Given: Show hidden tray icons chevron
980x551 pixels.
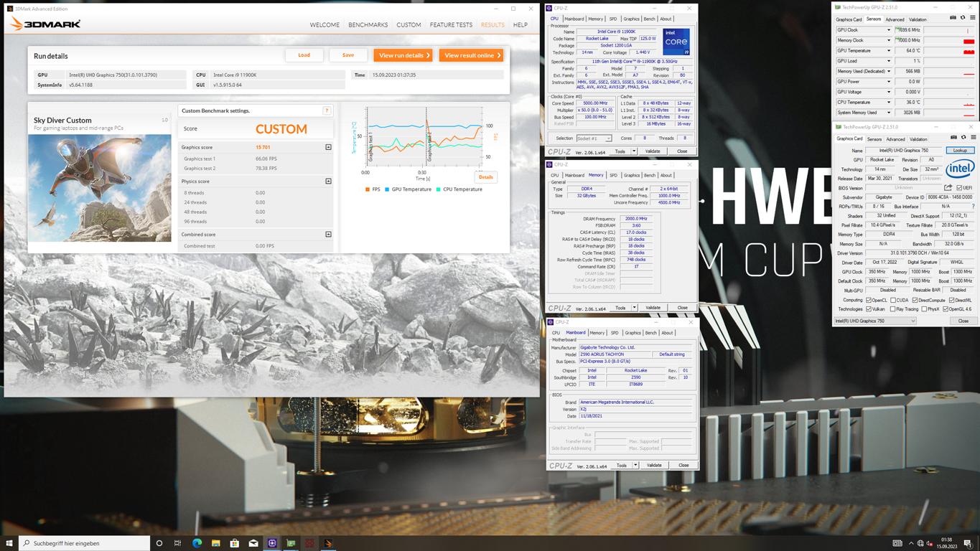Looking at the screenshot, I should point(911,543).
